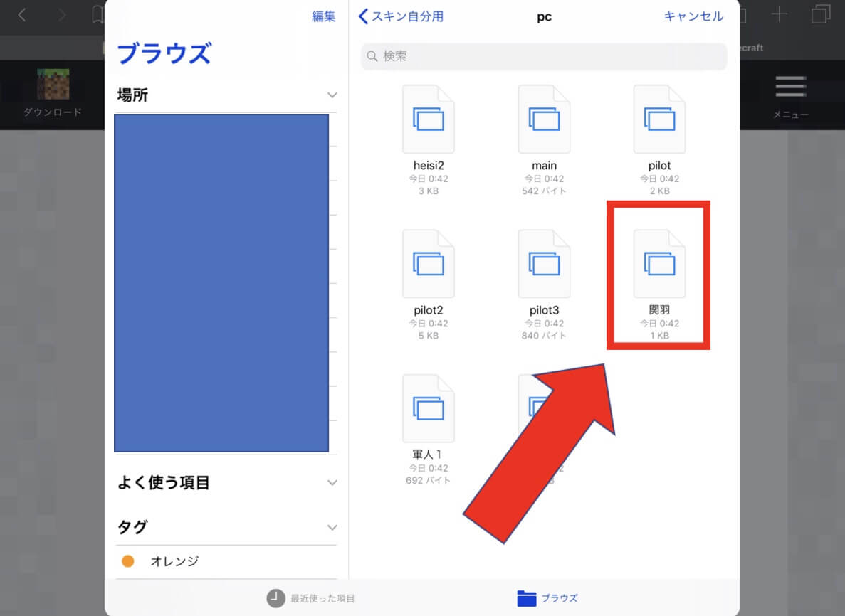Switch to the 最近使った項目 tab
Image resolution: width=845 pixels, height=616 pixels.
[x=311, y=598]
